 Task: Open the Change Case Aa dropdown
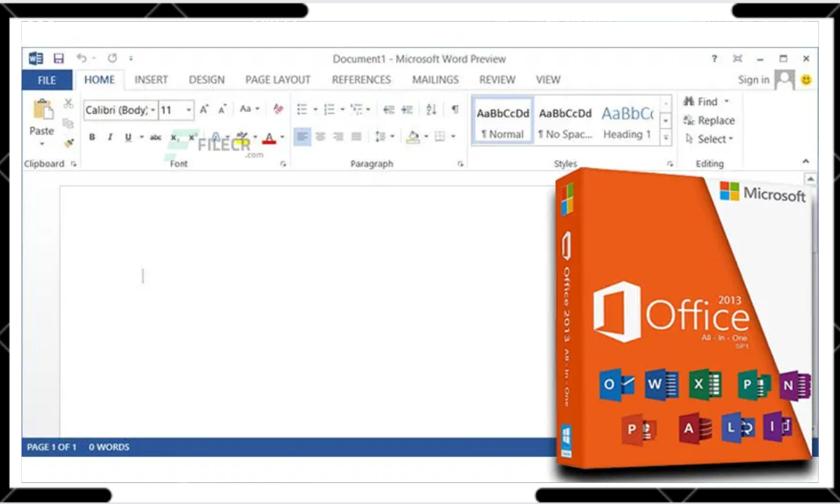249,109
